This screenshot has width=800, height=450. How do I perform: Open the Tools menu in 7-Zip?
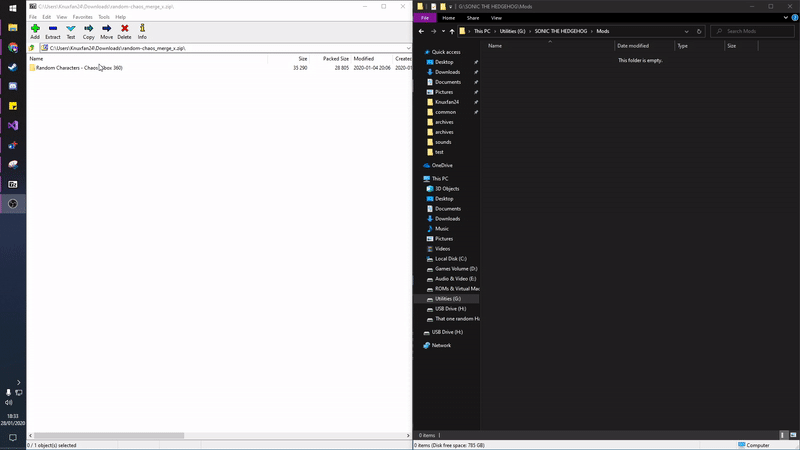coord(104,17)
